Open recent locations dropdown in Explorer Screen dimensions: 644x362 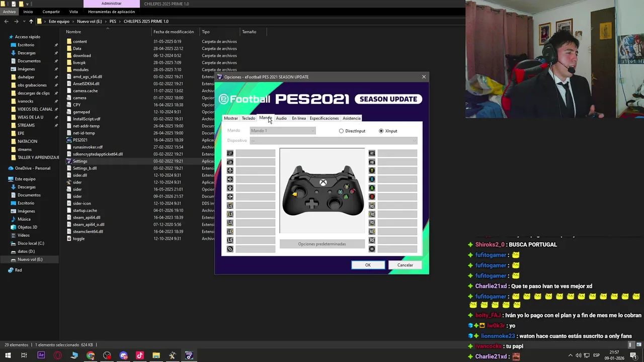pyautogui.click(x=24, y=21)
